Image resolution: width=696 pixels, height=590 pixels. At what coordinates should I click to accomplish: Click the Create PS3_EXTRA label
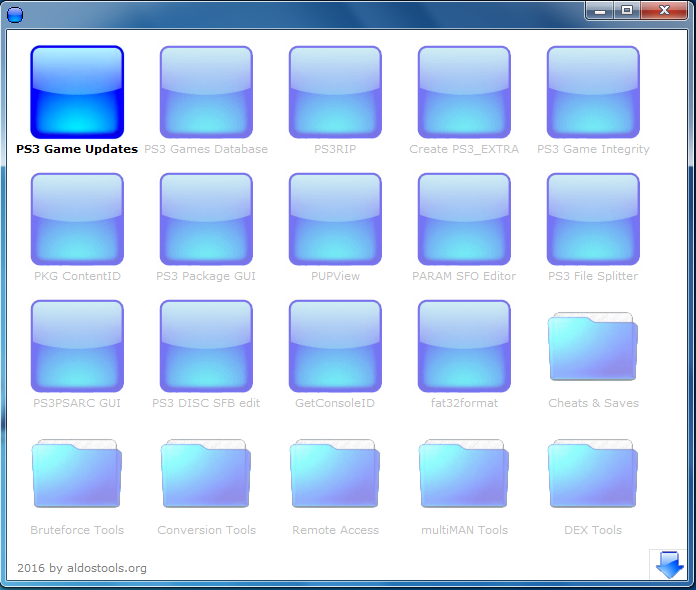coord(464,149)
